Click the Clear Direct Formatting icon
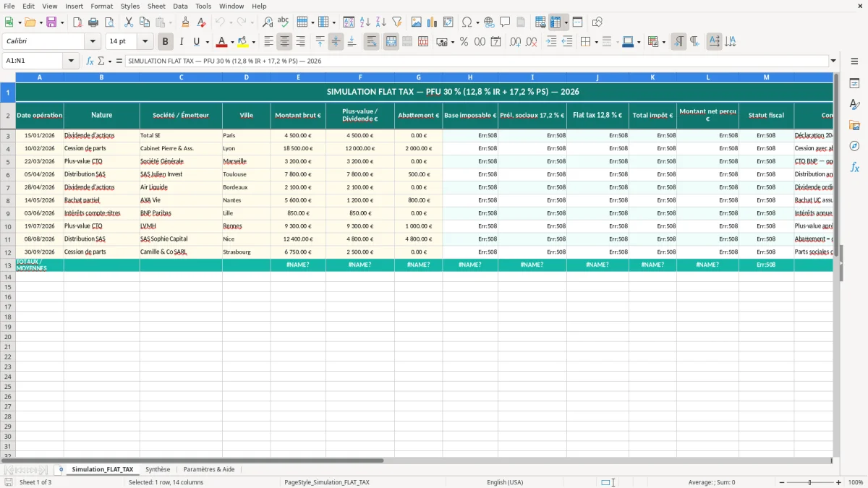 coord(200,22)
